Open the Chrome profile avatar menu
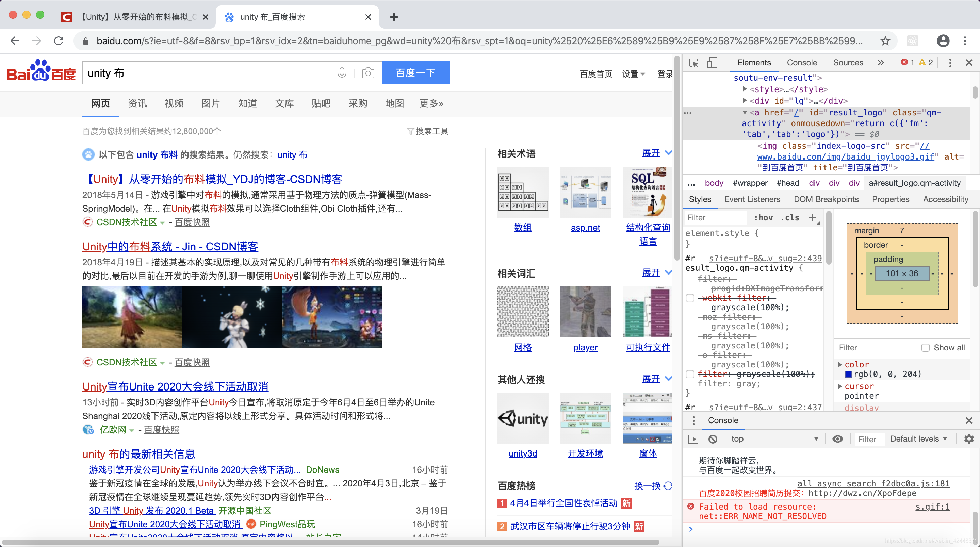This screenshot has width=980, height=547. tap(943, 41)
